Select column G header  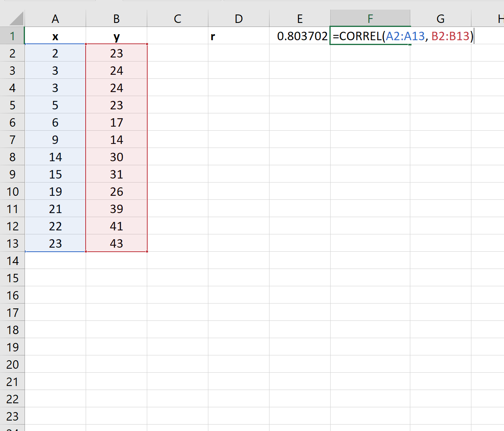tap(440, 18)
